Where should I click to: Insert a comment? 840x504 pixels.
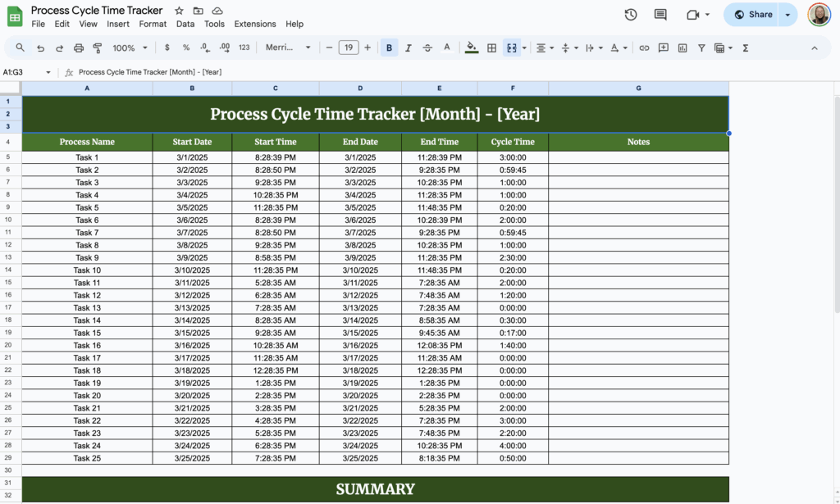[x=663, y=48]
